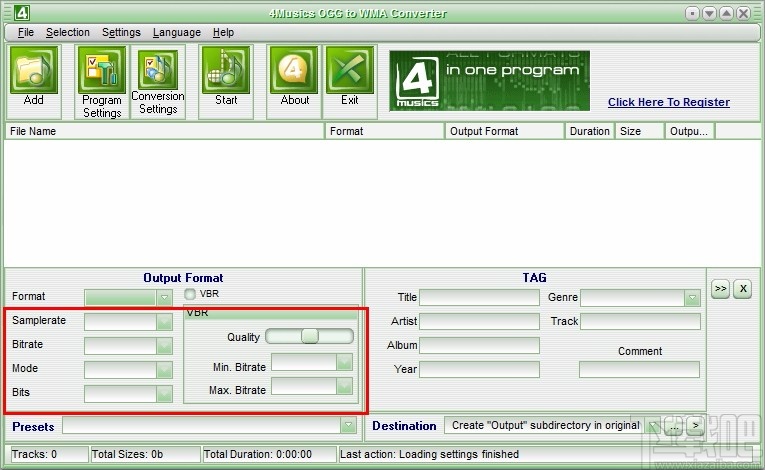
Task: Click into the Artist tag field
Action: 479,321
